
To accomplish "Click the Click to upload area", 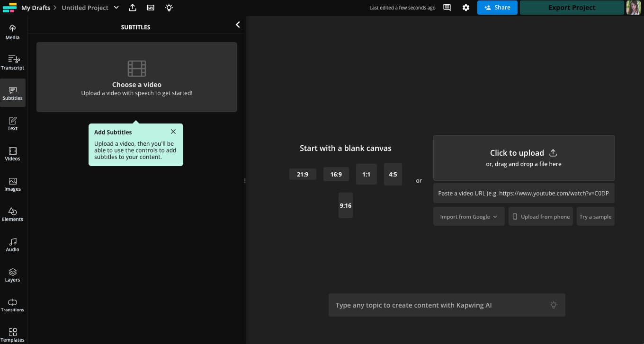I will pos(524,158).
